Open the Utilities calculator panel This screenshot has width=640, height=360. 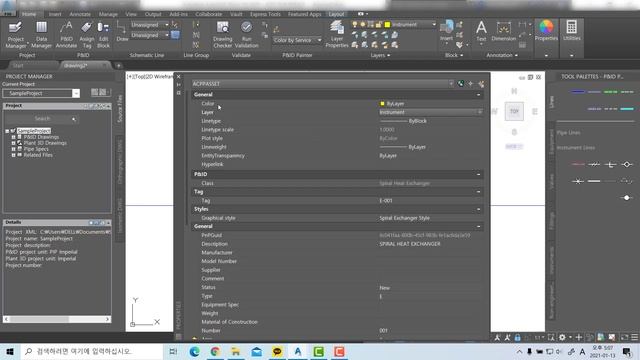click(x=571, y=31)
